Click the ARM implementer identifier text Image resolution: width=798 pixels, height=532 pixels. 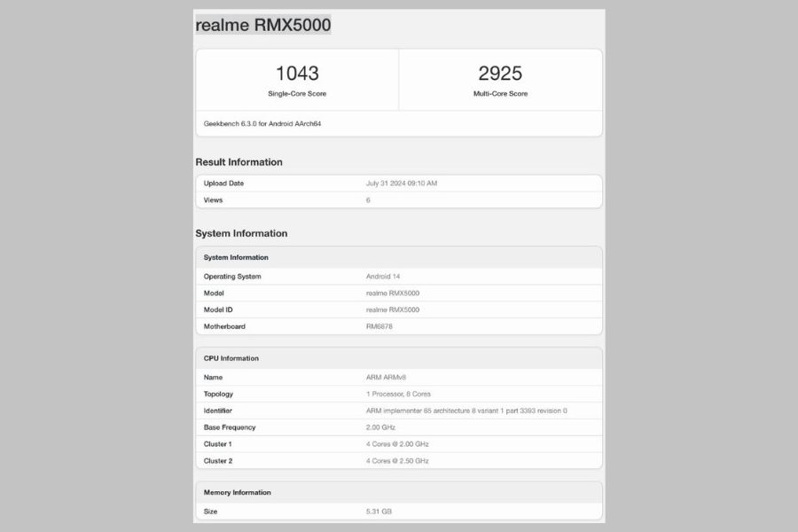point(466,411)
